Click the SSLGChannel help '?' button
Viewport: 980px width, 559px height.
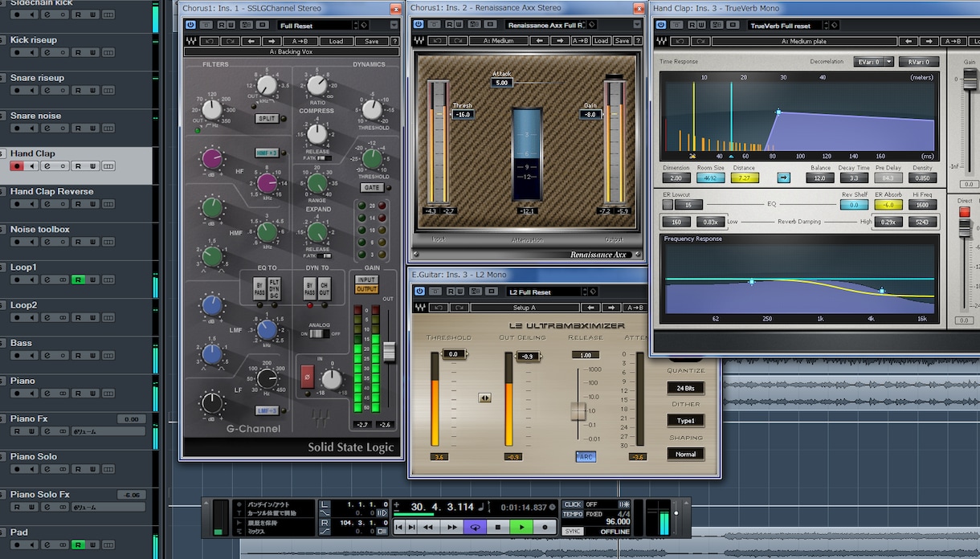pyautogui.click(x=394, y=41)
